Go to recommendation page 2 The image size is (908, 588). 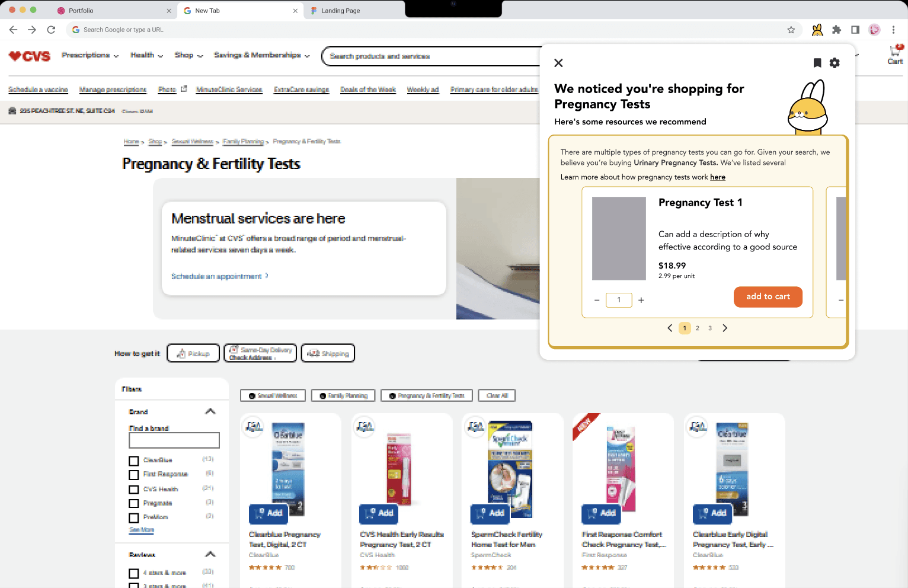coord(698,328)
